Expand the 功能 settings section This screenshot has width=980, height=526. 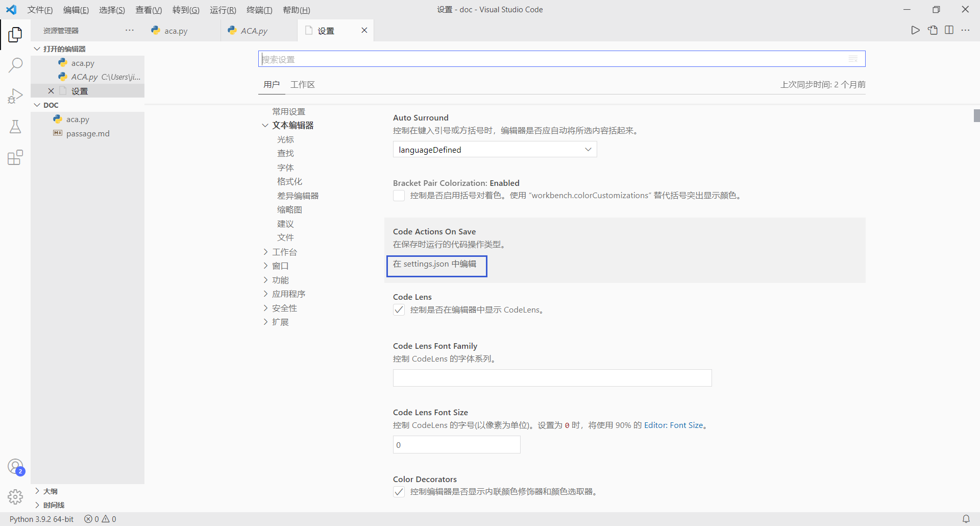pos(265,280)
